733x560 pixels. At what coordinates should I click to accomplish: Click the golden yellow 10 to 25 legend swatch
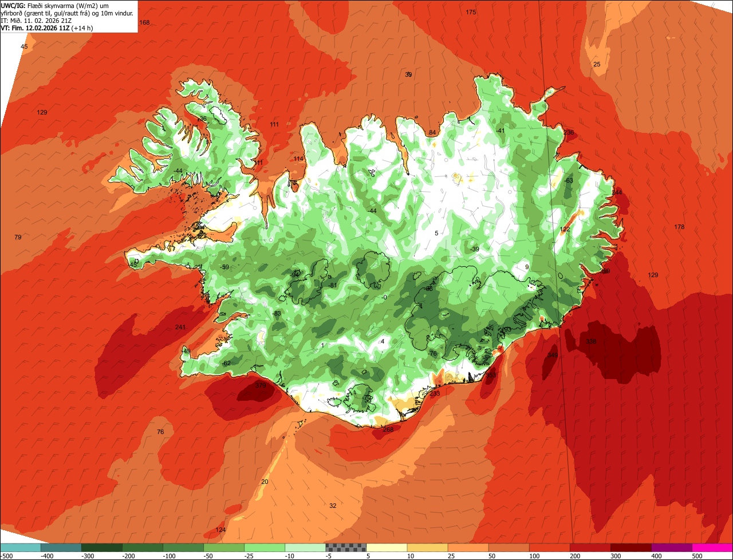click(x=427, y=547)
